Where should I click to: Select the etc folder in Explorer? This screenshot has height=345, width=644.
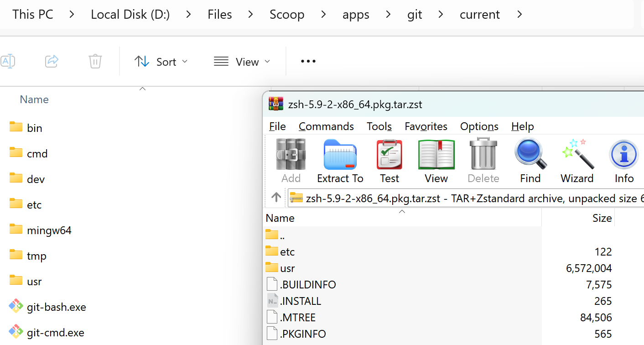point(26,204)
